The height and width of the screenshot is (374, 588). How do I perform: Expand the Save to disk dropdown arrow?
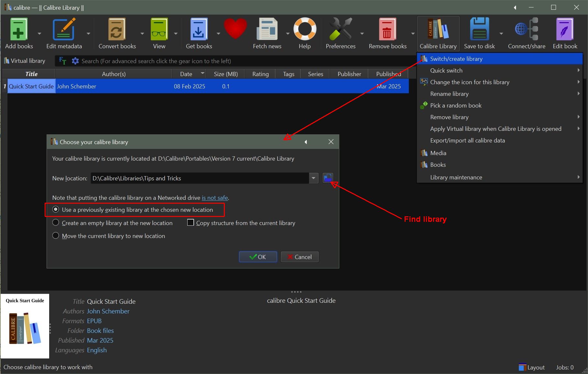pos(501,33)
